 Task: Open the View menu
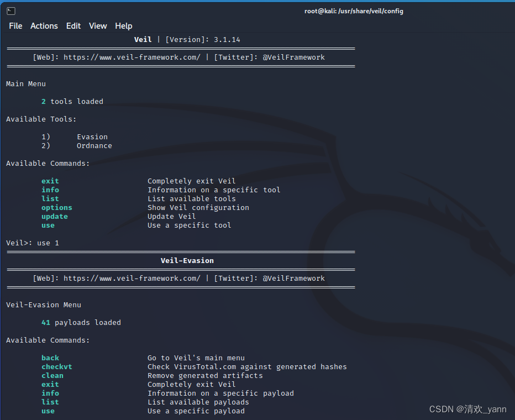[98, 26]
